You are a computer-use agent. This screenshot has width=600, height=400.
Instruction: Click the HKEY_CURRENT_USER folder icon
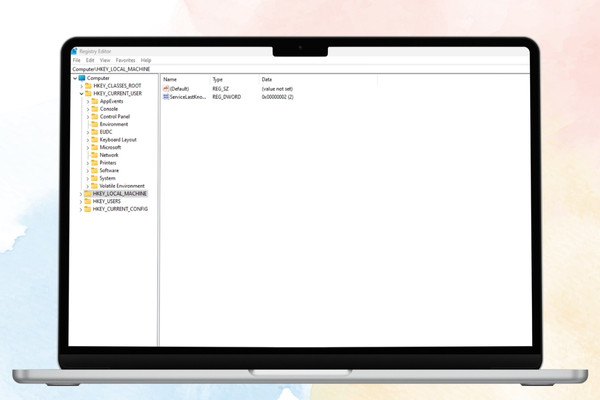[88, 93]
